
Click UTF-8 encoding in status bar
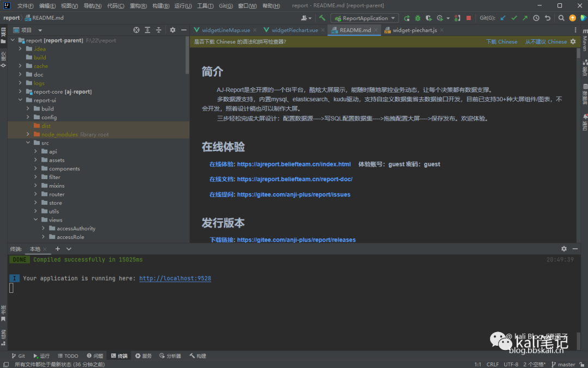[511, 364]
